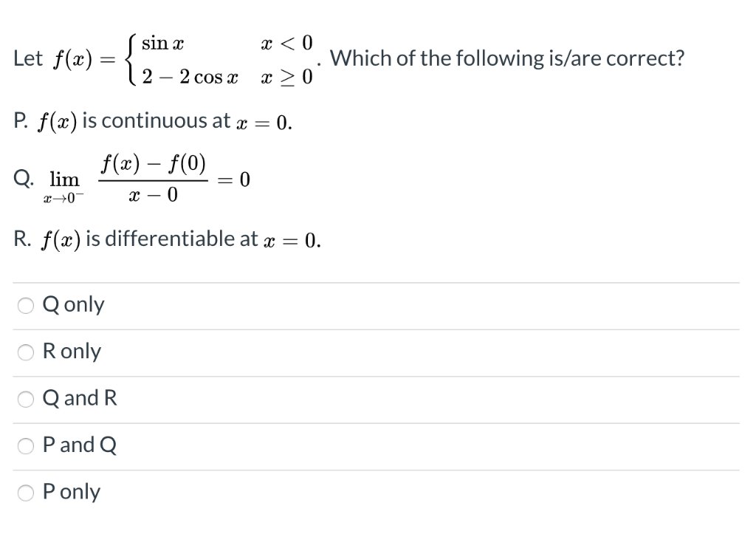
Task: Click the piecewise function definition
Action: (x=221, y=58)
